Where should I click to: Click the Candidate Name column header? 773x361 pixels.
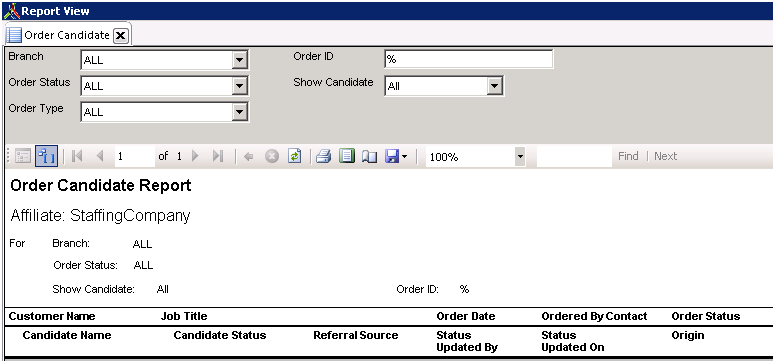click(67, 335)
